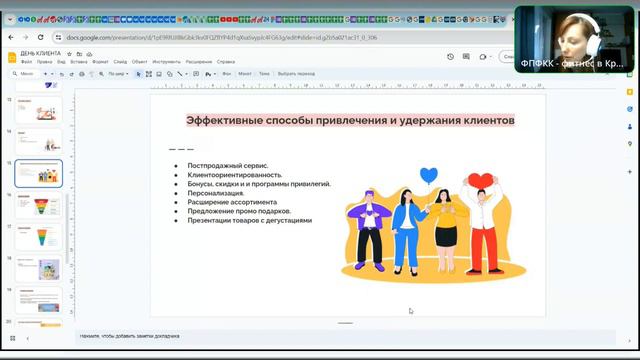
Task: Collapse the filmstrip panel arrow
Action: pyautogui.click(x=27, y=338)
